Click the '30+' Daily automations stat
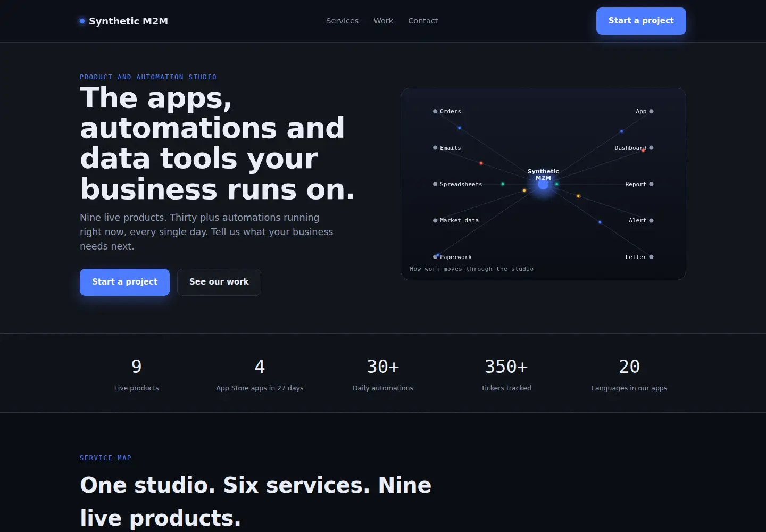This screenshot has height=532, width=766. pos(383,367)
